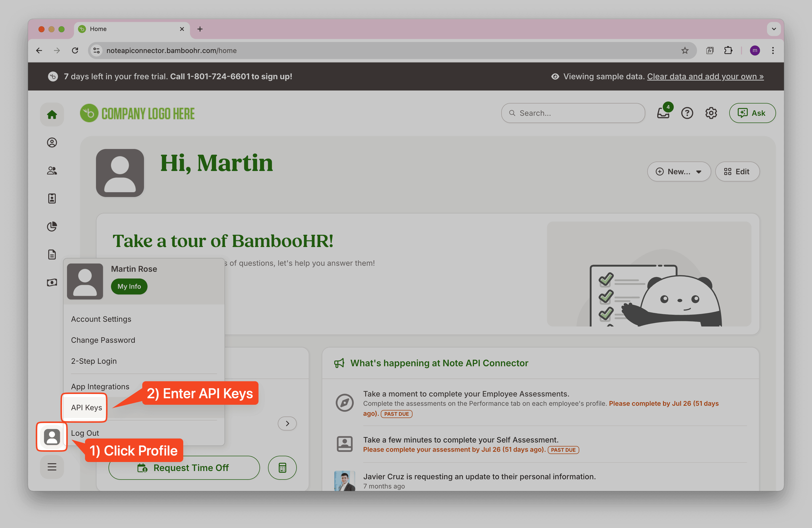Open My Info sidebar person icon
Image resolution: width=812 pixels, height=528 pixels.
coord(52,142)
